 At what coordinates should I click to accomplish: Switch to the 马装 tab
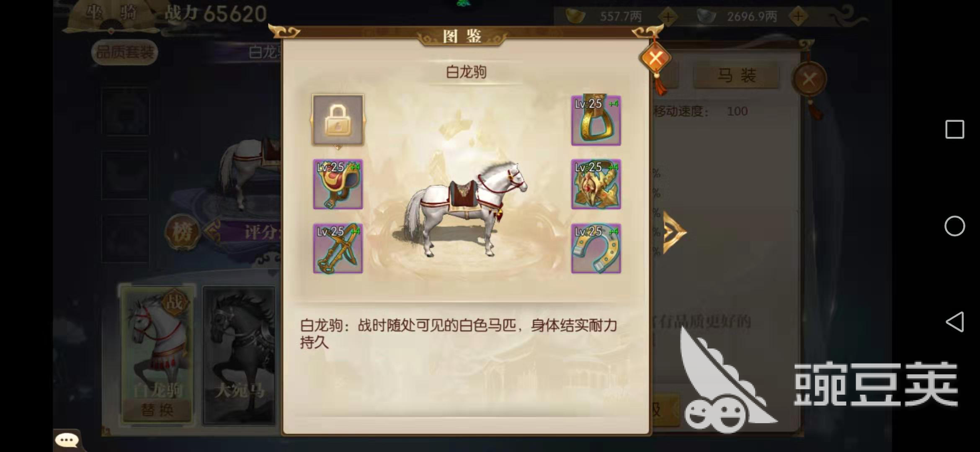(736, 76)
